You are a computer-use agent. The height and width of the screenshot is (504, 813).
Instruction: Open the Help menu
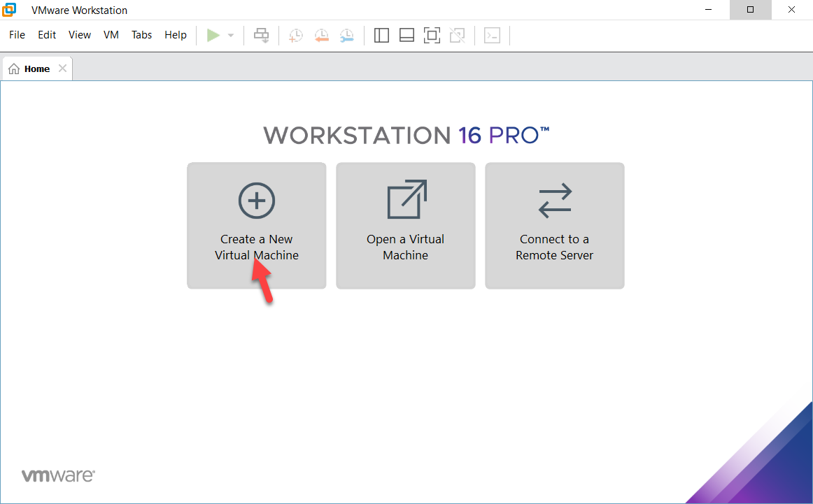click(x=176, y=35)
